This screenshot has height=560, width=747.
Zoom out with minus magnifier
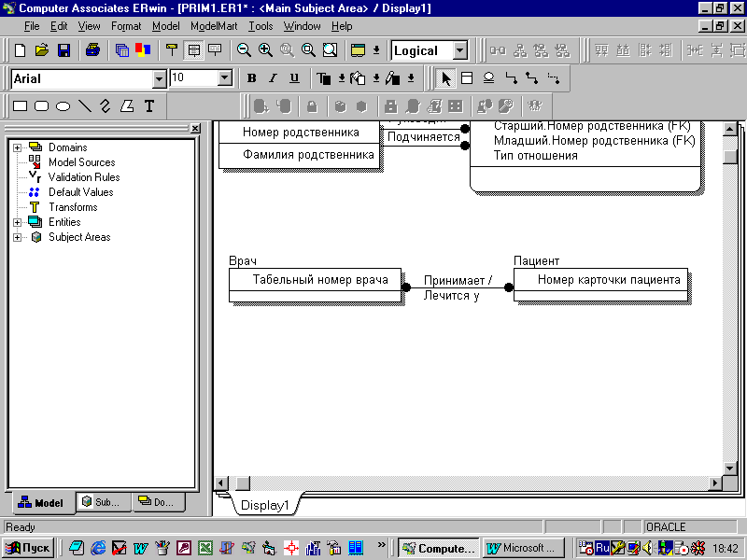coord(244,50)
